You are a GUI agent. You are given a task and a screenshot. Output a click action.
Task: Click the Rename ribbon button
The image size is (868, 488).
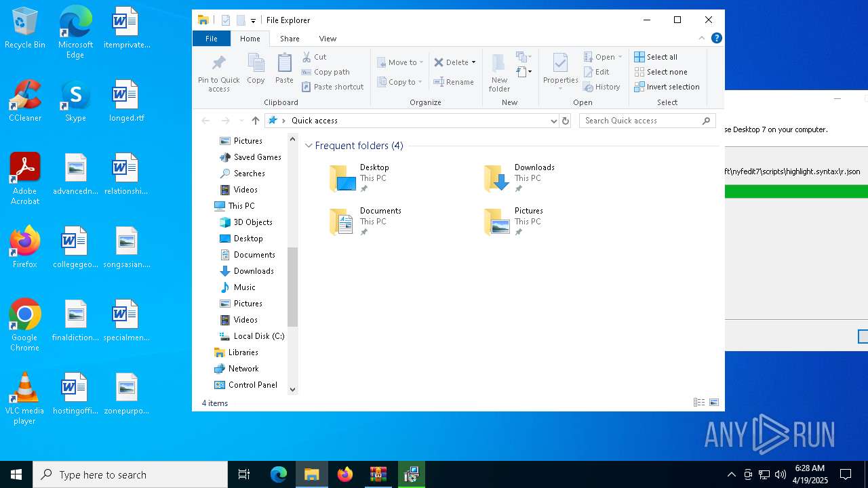point(454,82)
